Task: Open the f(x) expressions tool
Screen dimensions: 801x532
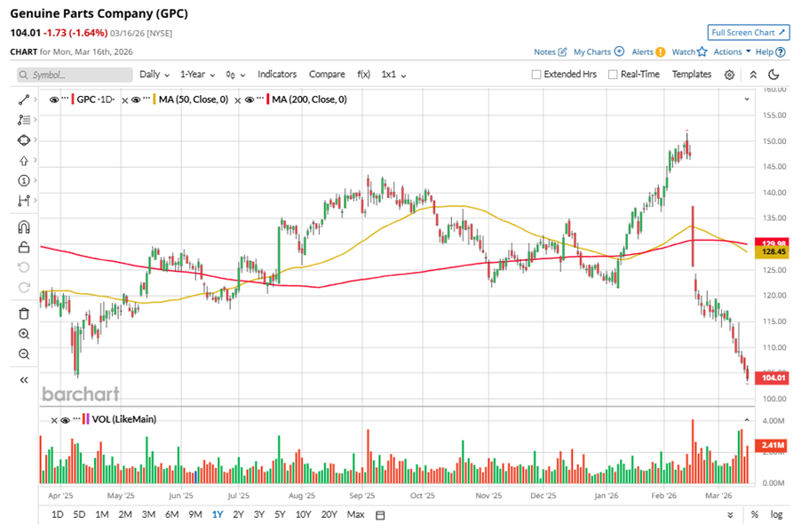Action: (363, 74)
